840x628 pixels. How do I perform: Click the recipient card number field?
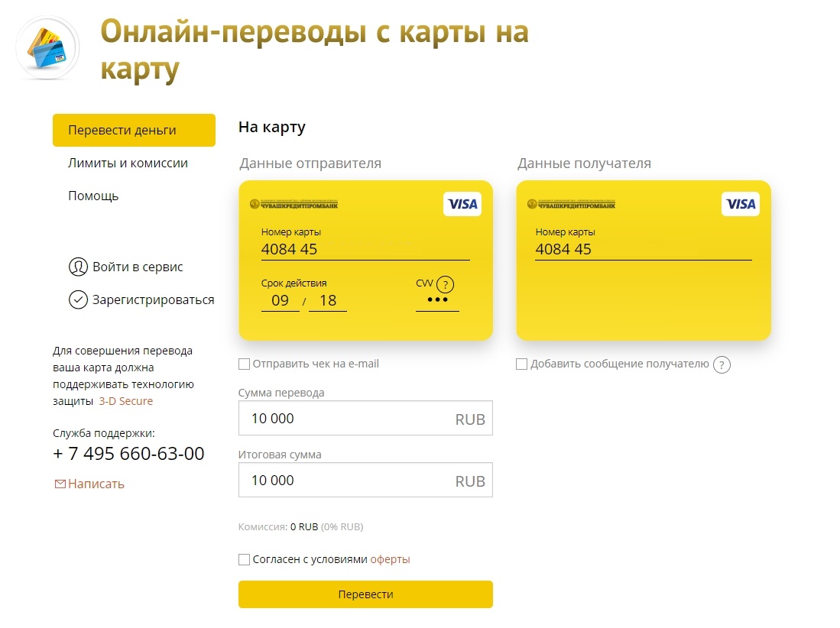pos(643,249)
